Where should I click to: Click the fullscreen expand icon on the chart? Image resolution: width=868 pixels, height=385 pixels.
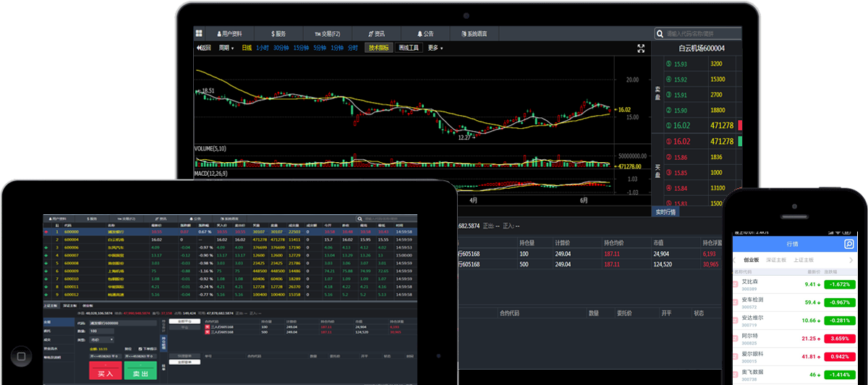click(641, 48)
